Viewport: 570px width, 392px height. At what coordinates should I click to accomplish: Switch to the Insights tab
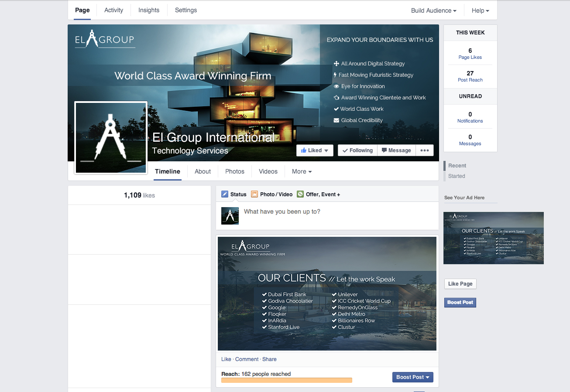coord(148,10)
